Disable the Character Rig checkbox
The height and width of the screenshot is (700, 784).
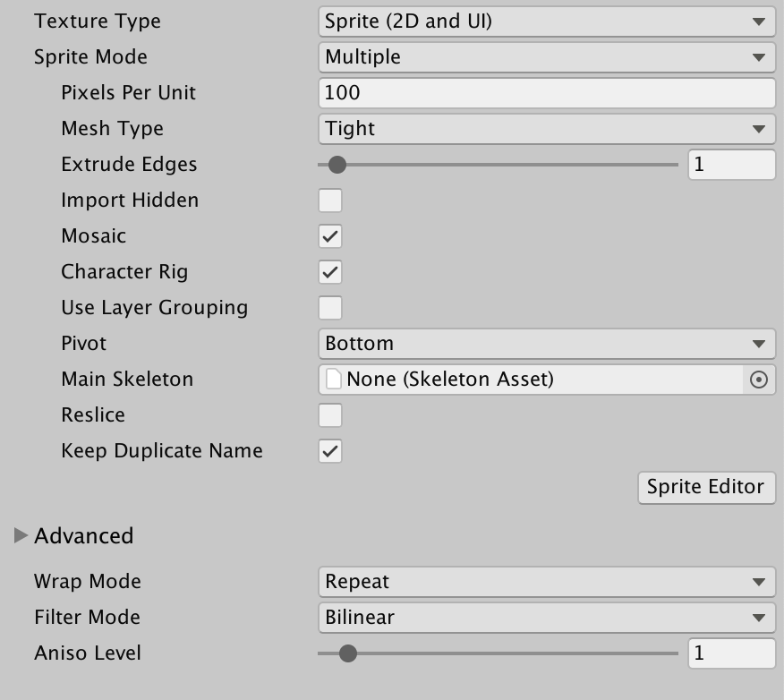tap(330, 272)
